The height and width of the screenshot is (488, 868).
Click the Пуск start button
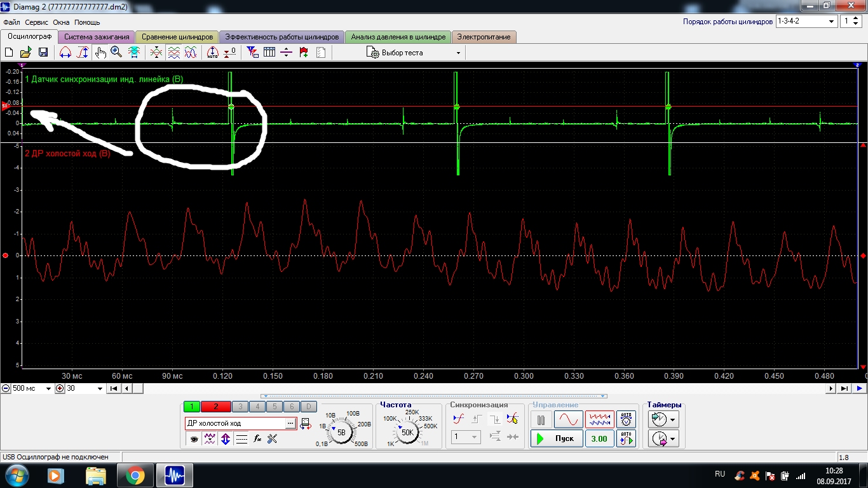(557, 438)
